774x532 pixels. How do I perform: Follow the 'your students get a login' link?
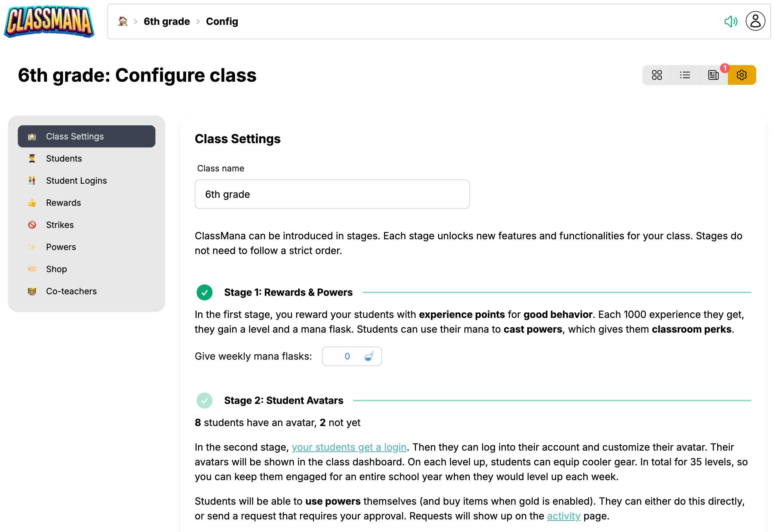click(x=349, y=447)
